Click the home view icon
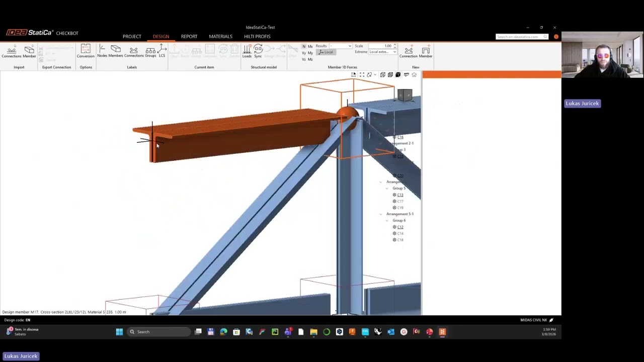The height and width of the screenshot is (362, 644). [x=414, y=75]
